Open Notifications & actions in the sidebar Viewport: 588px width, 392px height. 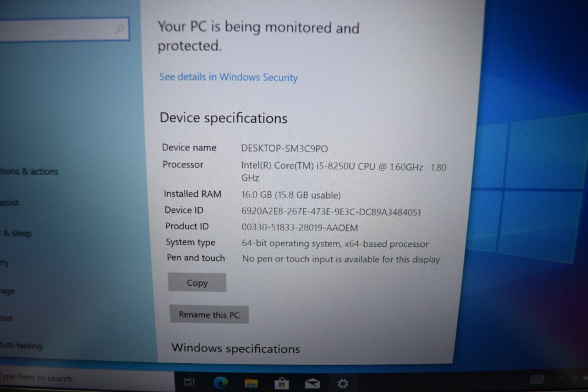click(29, 172)
